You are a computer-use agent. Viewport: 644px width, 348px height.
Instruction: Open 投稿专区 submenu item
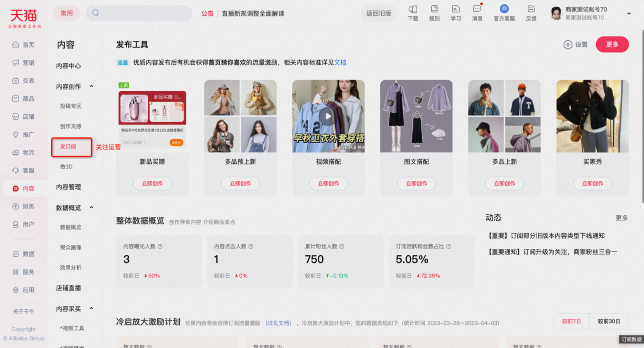click(x=71, y=106)
